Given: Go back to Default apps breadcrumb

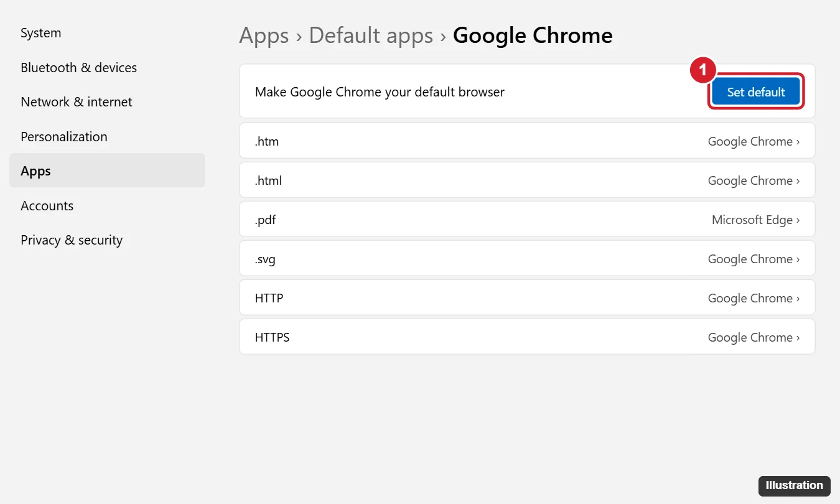Looking at the screenshot, I should point(371,35).
